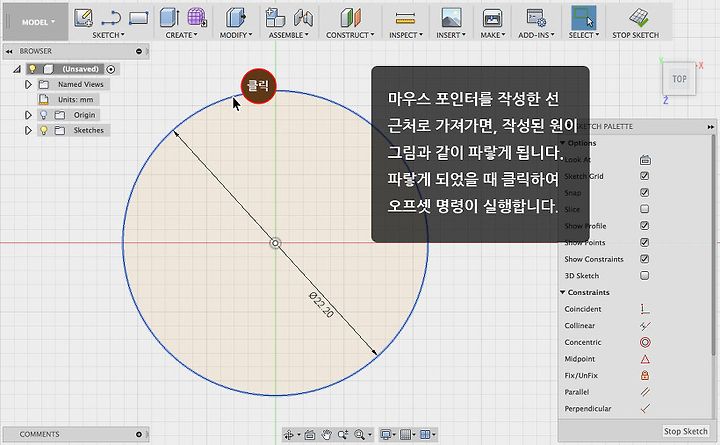Click the Ø22.20 diameter dimension text

click(321, 305)
